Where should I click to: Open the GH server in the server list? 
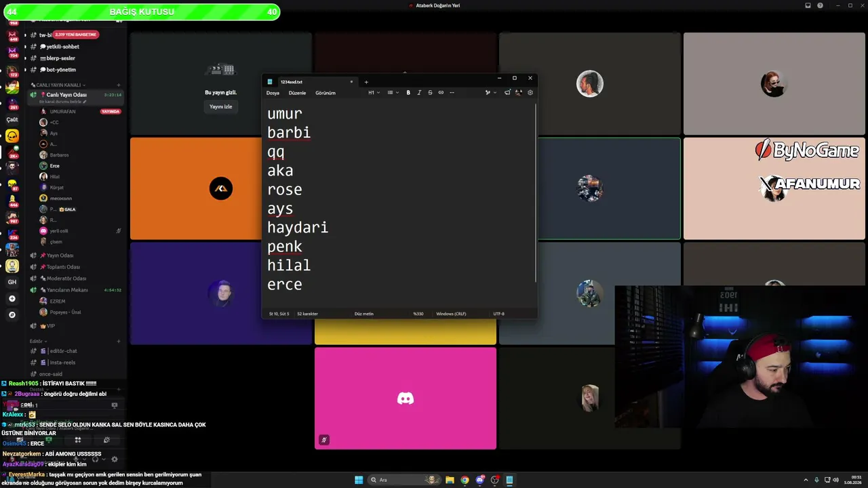tap(12, 282)
